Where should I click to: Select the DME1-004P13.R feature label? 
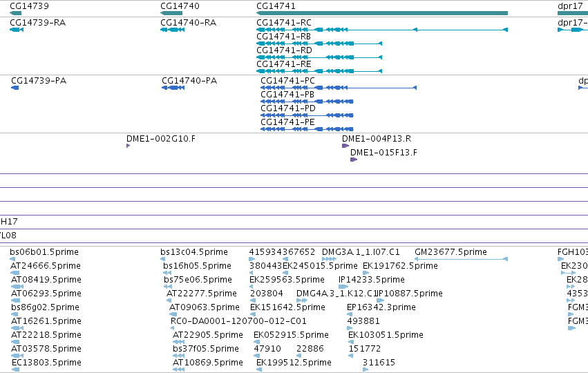(x=377, y=139)
